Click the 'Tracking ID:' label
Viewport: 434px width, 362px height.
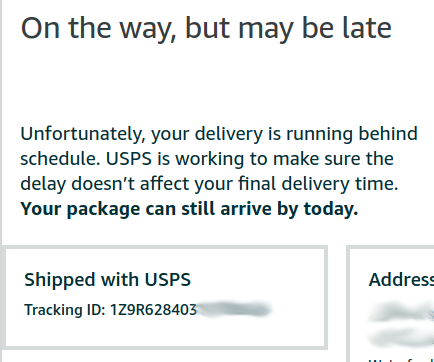(x=65, y=310)
